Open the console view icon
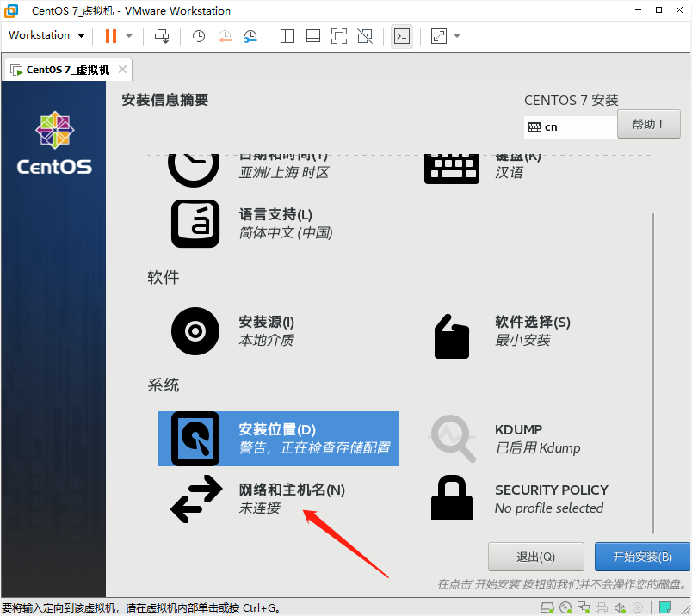The width and height of the screenshot is (692, 616). (402, 36)
